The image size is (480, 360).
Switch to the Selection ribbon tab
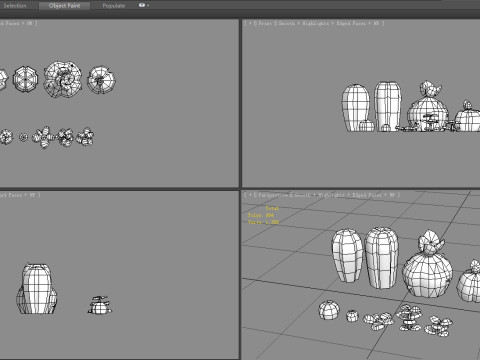(x=15, y=6)
